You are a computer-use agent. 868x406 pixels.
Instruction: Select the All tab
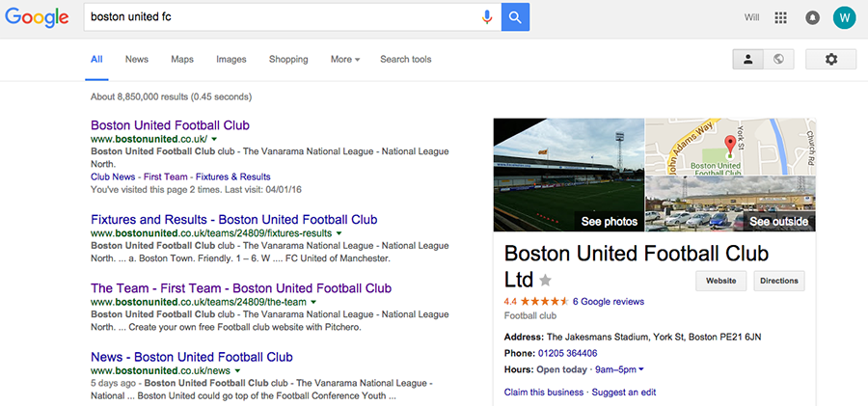click(96, 59)
